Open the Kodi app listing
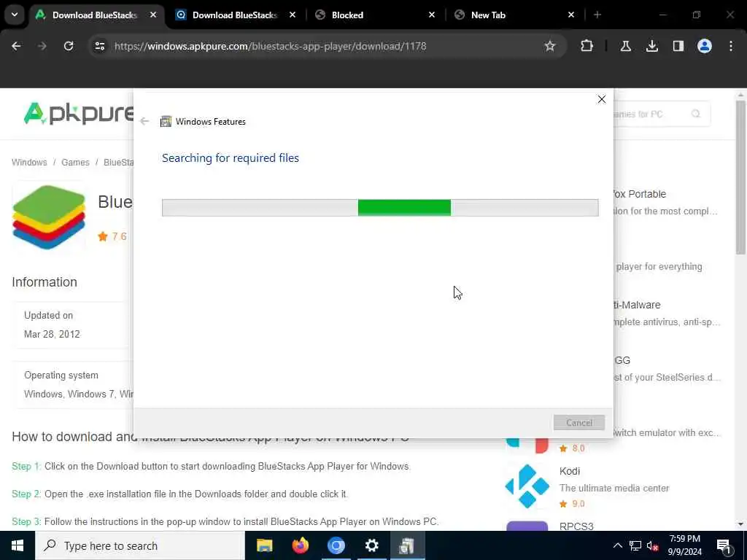The width and height of the screenshot is (747, 560). [570, 472]
